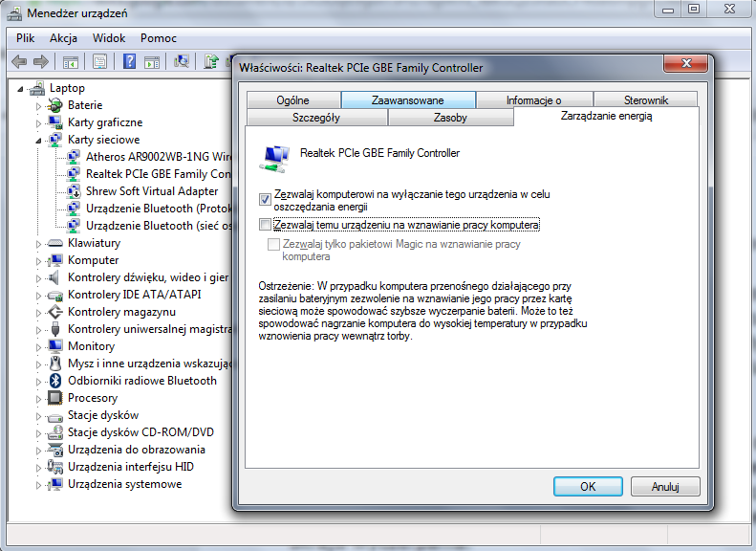
Task: Collapse the Laptop root node
Action: 20,89
